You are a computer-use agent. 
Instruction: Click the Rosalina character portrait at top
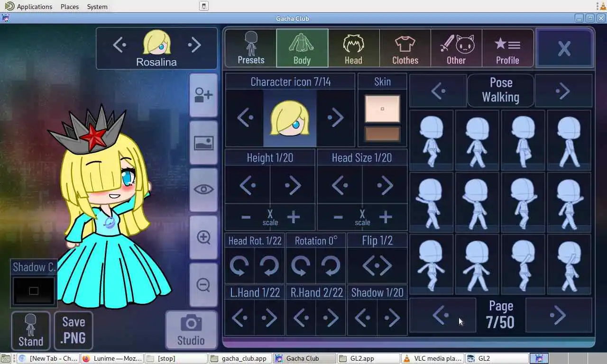point(157,43)
